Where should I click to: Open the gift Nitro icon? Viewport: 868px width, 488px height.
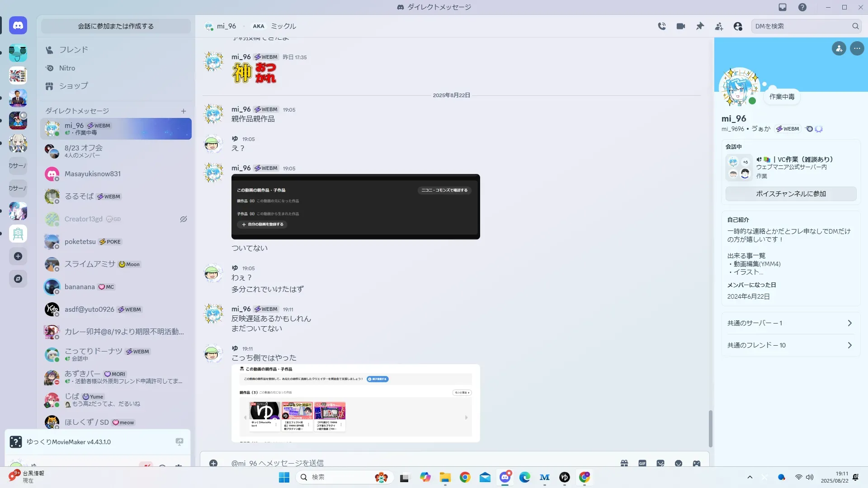click(624, 463)
